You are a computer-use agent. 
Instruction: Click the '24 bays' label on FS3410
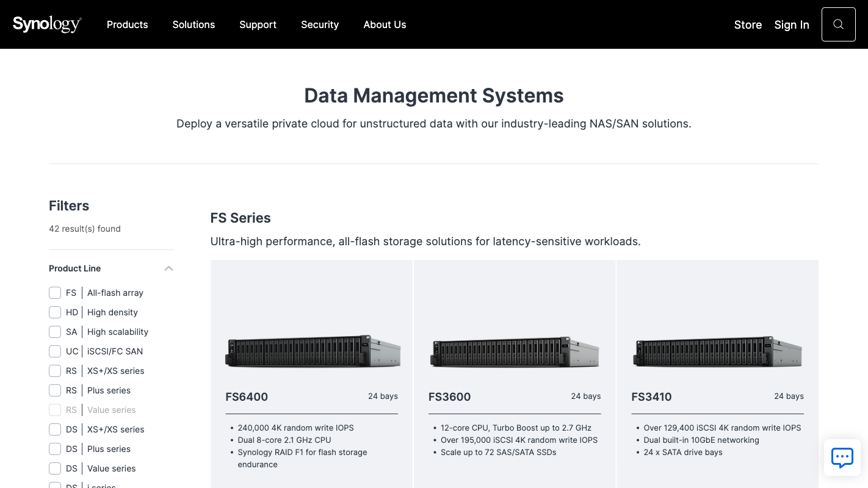pos(789,396)
